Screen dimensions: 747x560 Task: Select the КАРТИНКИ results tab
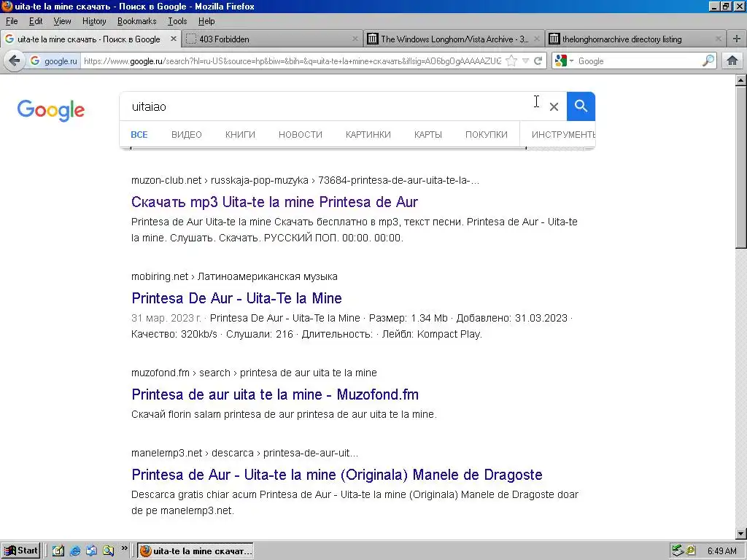(x=368, y=135)
